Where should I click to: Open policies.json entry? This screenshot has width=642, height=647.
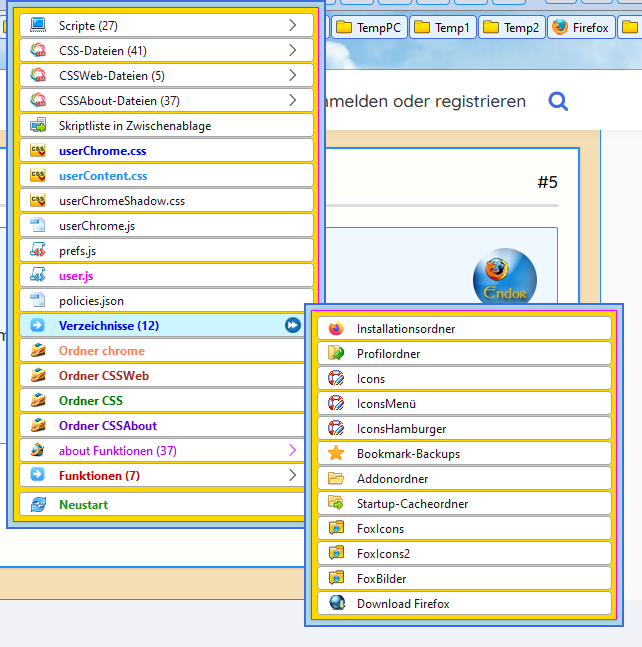click(166, 300)
